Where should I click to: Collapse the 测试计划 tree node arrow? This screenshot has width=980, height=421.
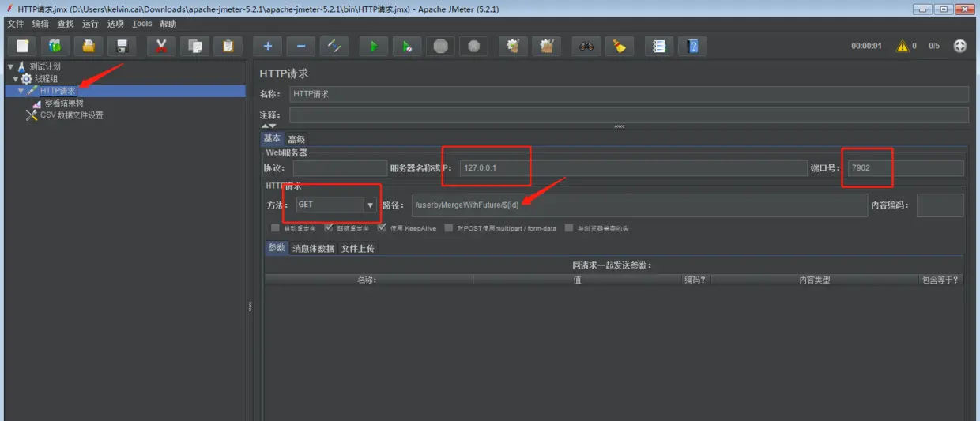[10, 67]
